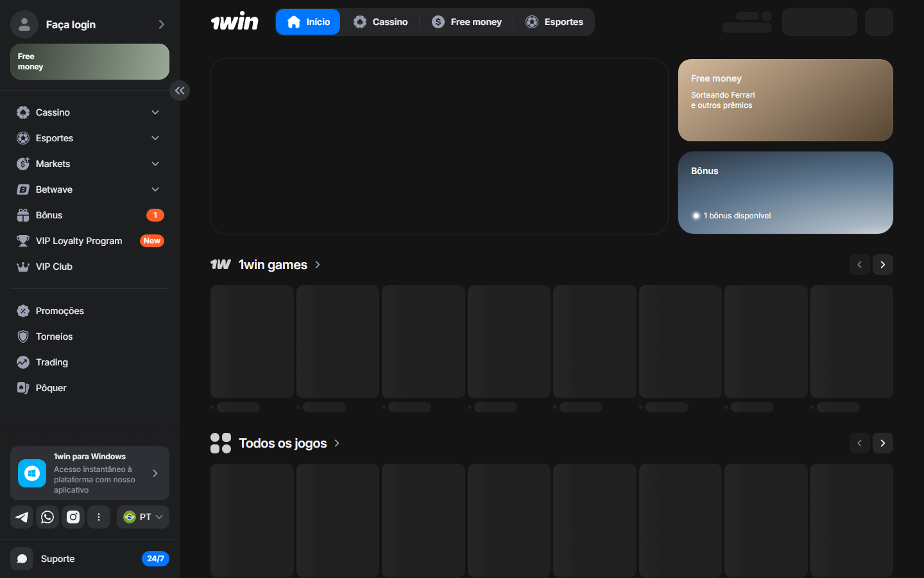Screen dimensions: 924x578
Task: Click the Free money sidebar banner
Action: (90, 62)
